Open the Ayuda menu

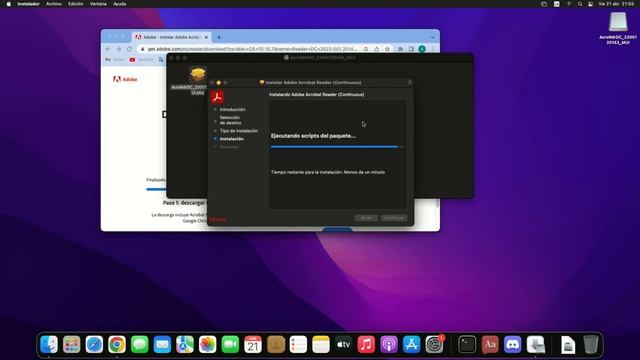pos(119,4)
